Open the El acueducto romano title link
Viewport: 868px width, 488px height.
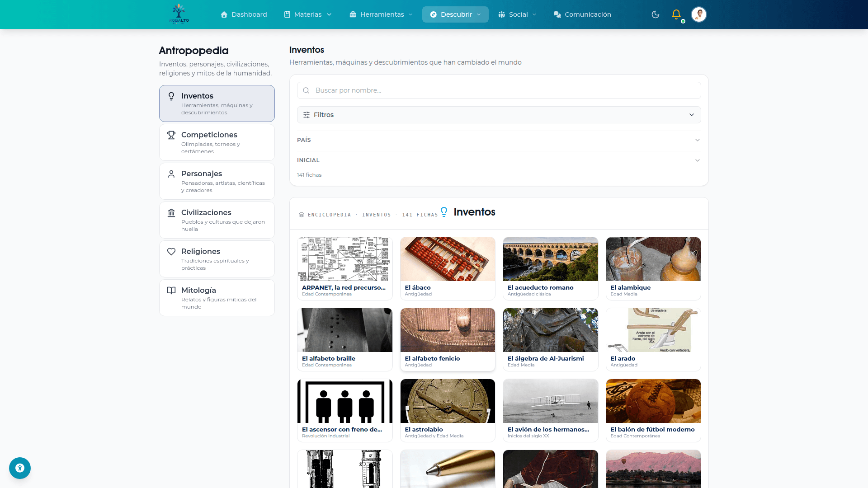click(x=541, y=288)
